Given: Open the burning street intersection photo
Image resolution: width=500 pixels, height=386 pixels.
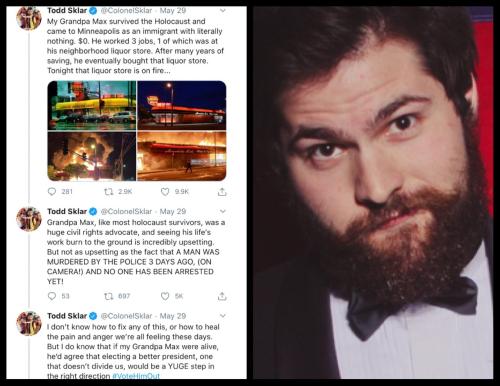Looking at the screenshot, I should coord(92,156).
